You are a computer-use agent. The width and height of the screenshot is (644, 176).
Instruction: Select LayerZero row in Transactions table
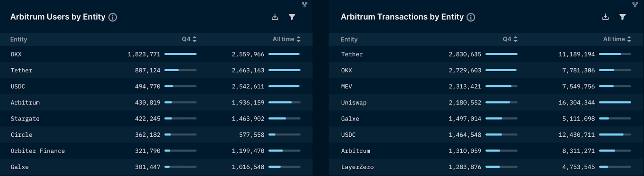pyautogui.click(x=357, y=167)
